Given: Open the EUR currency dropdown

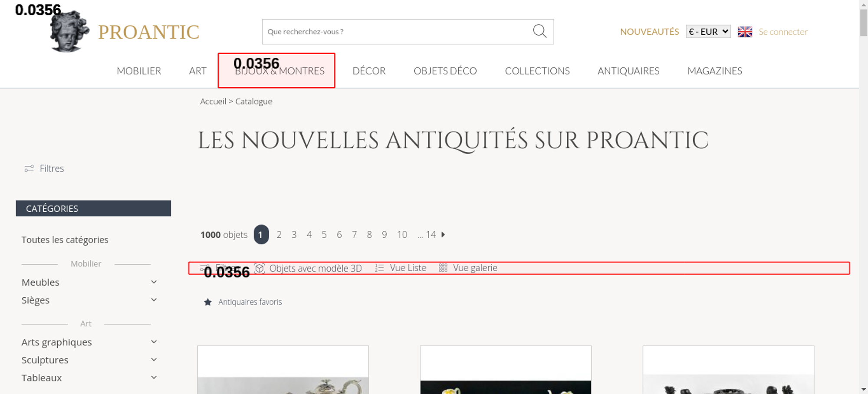Looking at the screenshot, I should point(708,32).
